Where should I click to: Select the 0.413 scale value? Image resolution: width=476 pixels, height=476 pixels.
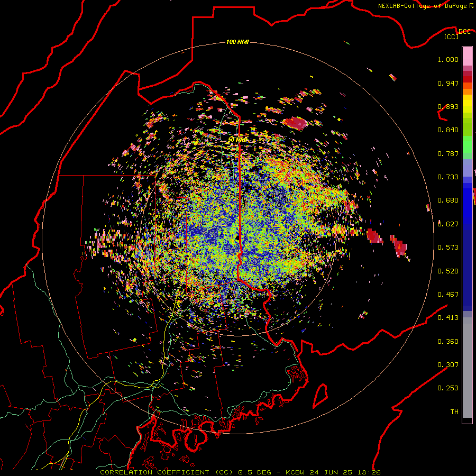pyautogui.click(x=448, y=318)
